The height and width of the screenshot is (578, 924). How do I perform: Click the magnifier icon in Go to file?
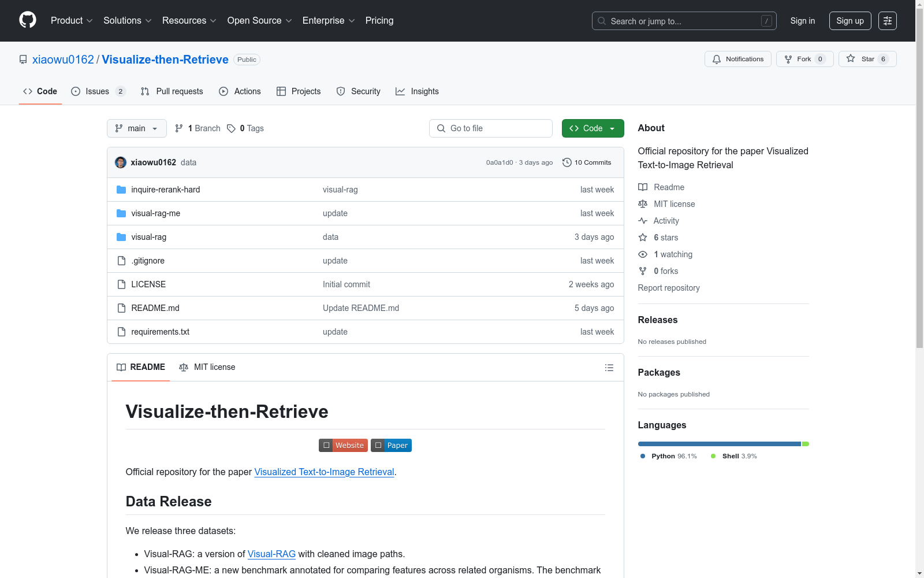(441, 128)
